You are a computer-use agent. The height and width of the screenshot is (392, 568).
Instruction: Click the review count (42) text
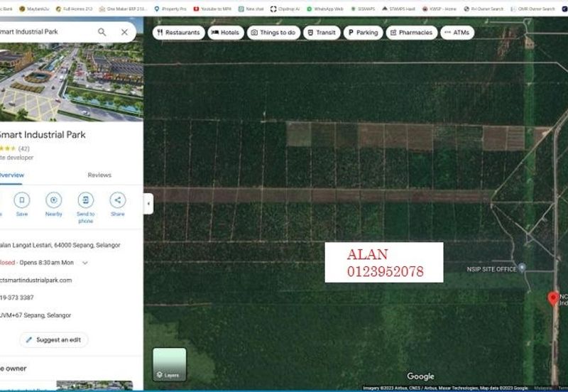click(x=24, y=148)
